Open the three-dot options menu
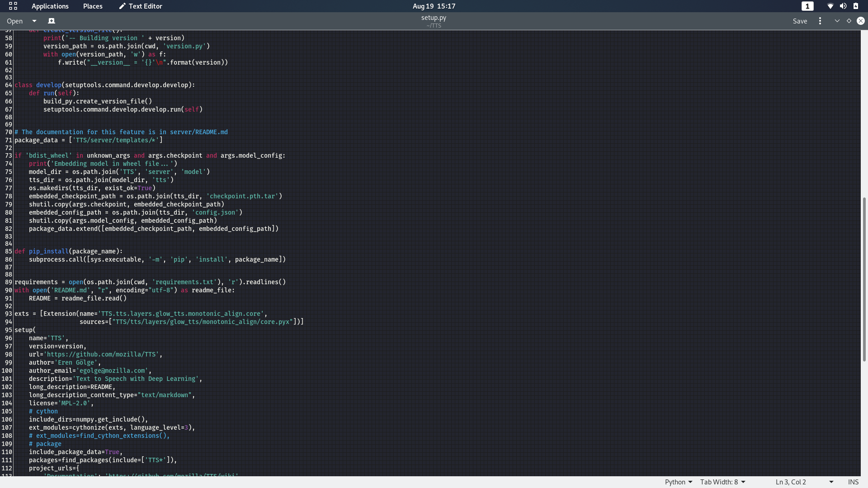 point(820,21)
